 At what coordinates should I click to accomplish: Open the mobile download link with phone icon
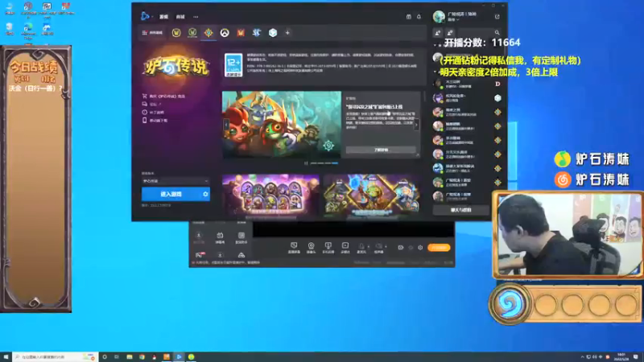tap(155, 120)
